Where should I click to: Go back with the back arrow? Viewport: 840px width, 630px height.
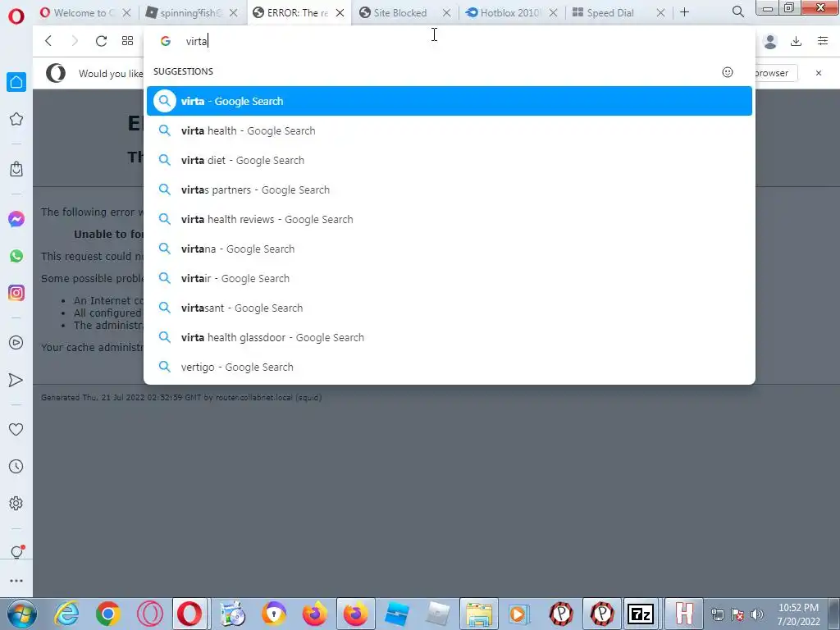click(x=48, y=41)
